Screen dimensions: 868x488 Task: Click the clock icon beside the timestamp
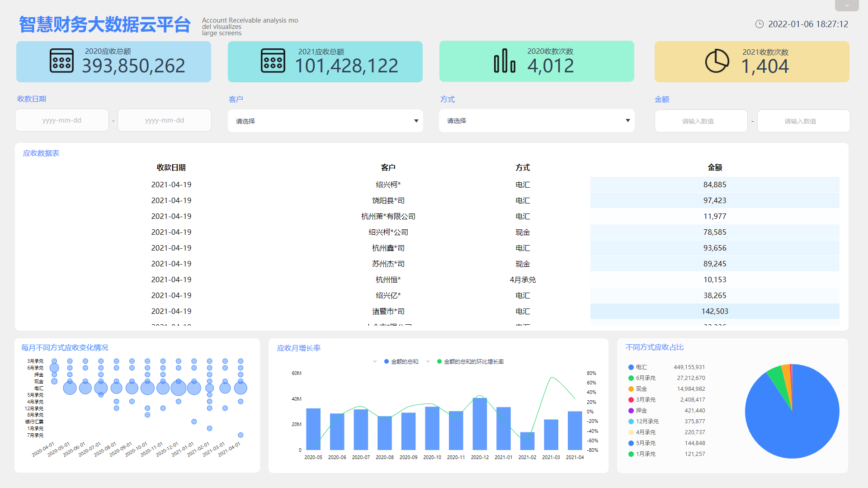pos(759,24)
